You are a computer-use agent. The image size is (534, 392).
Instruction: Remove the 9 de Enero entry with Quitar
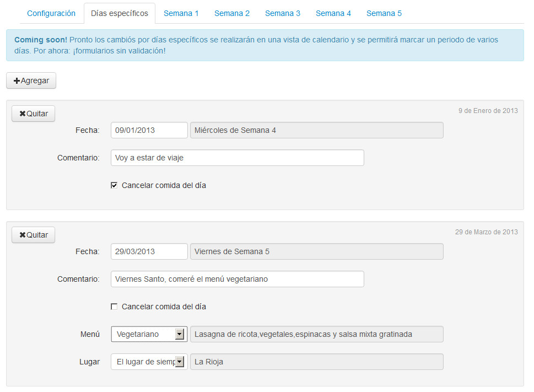pos(34,114)
